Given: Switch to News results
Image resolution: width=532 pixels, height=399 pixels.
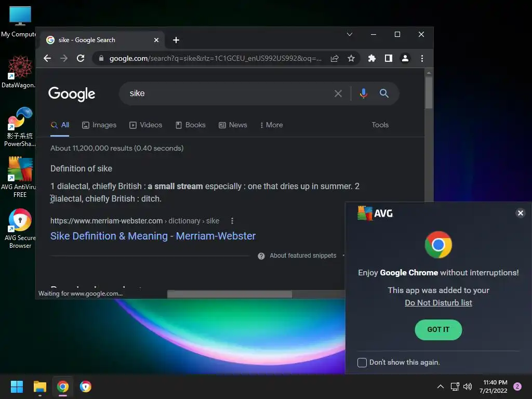Looking at the screenshot, I should click(233, 125).
